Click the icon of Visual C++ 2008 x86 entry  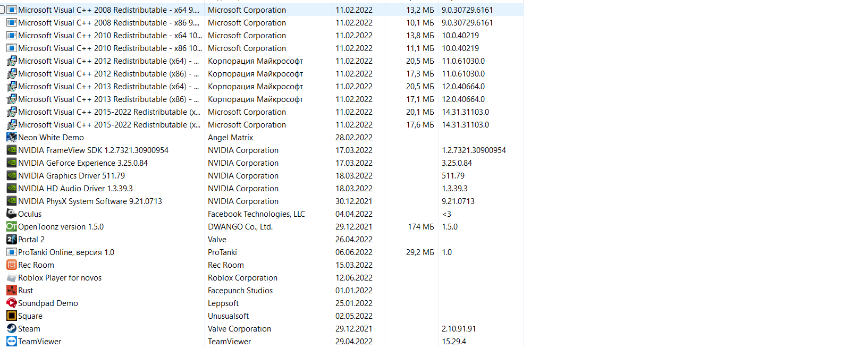12,23
